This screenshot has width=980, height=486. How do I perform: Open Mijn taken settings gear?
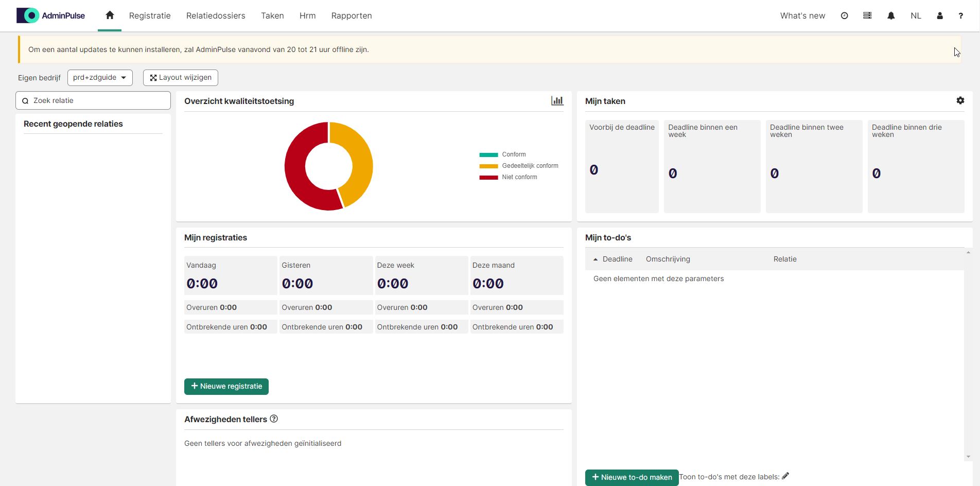960,100
